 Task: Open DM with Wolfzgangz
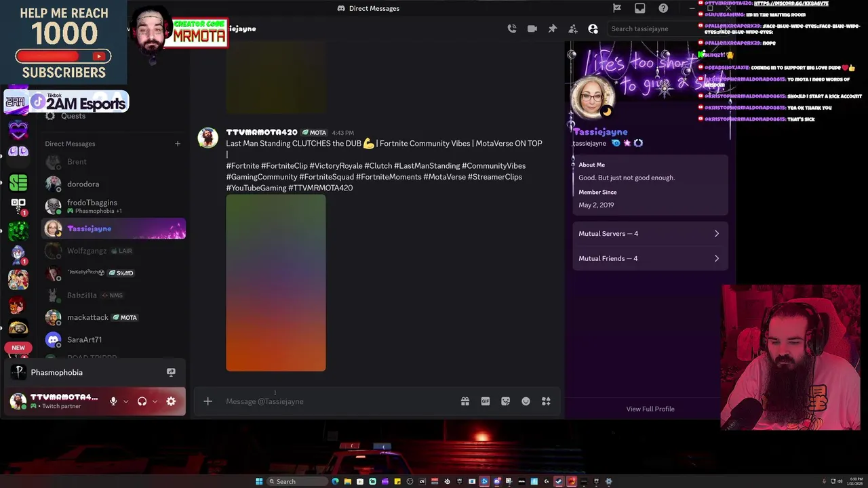pos(114,251)
